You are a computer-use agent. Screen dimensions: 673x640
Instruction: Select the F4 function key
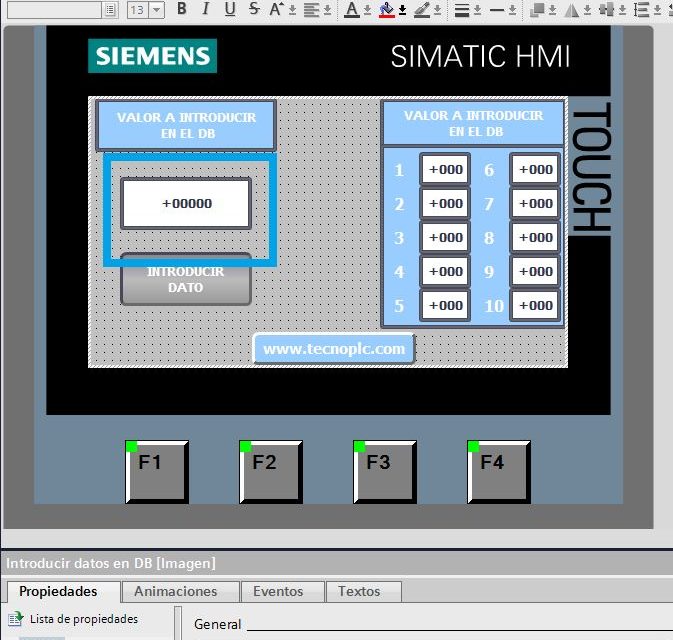coord(499,472)
